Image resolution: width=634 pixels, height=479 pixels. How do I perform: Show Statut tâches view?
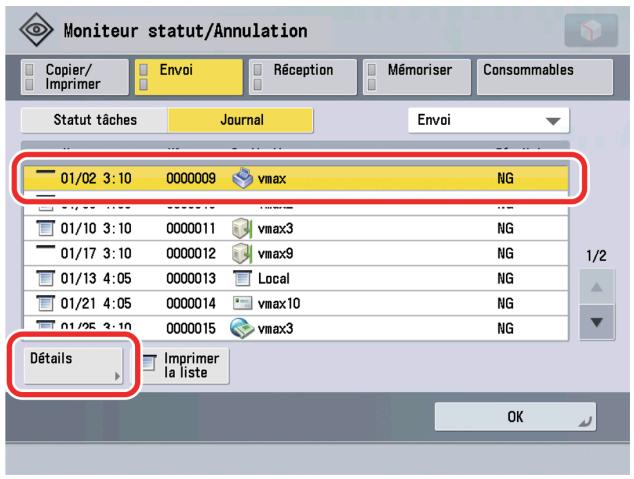pyautogui.click(x=95, y=120)
